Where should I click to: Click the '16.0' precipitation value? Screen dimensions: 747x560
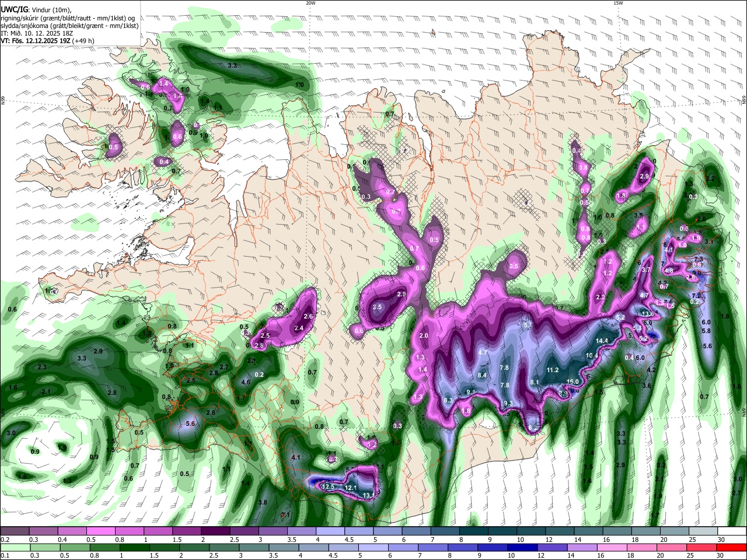pos(573,382)
